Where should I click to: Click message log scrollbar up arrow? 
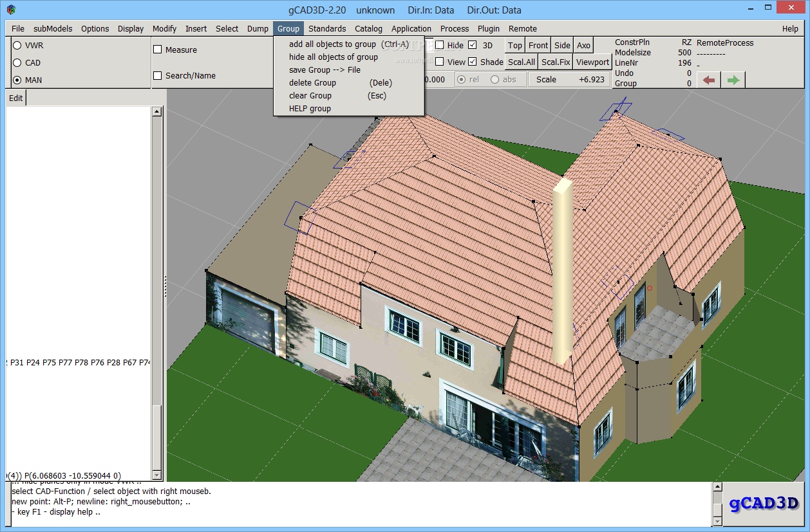click(x=719, y=487)
